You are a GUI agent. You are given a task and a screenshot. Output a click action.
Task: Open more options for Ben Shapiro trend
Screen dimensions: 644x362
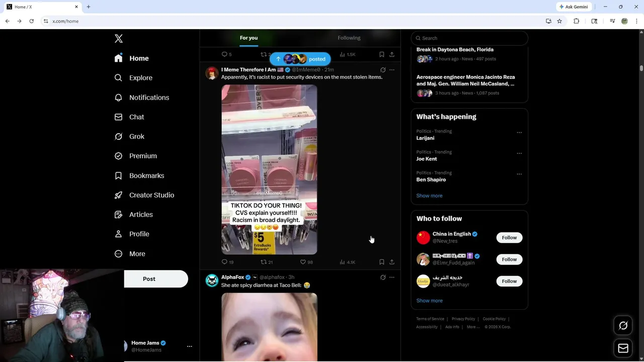(519, 174)
